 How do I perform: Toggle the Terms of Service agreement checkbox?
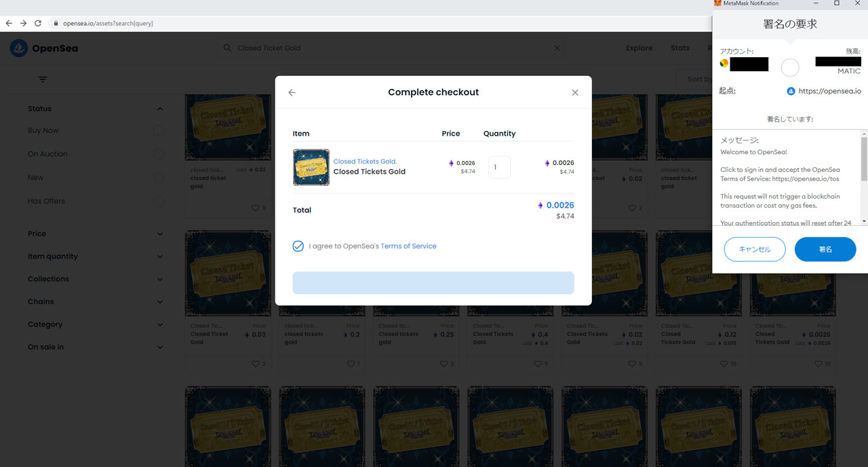[298, 246]
